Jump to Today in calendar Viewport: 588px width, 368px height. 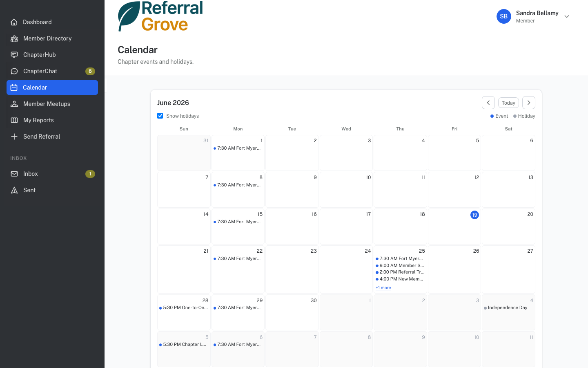point(508,103)
